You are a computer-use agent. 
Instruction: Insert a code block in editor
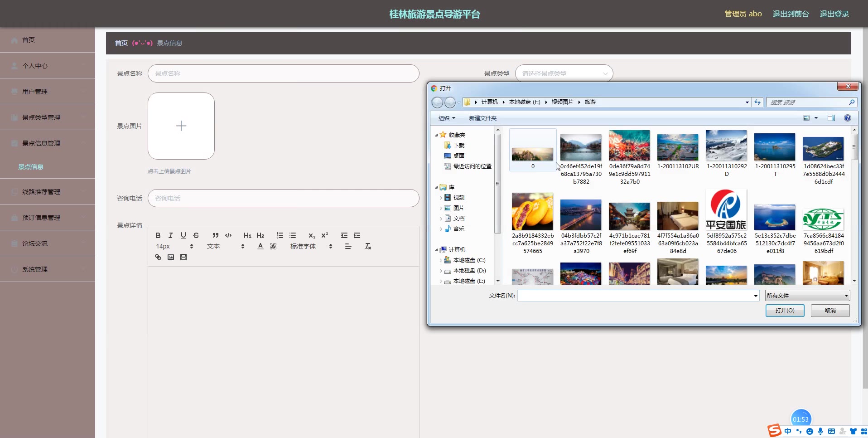(228, 235)
